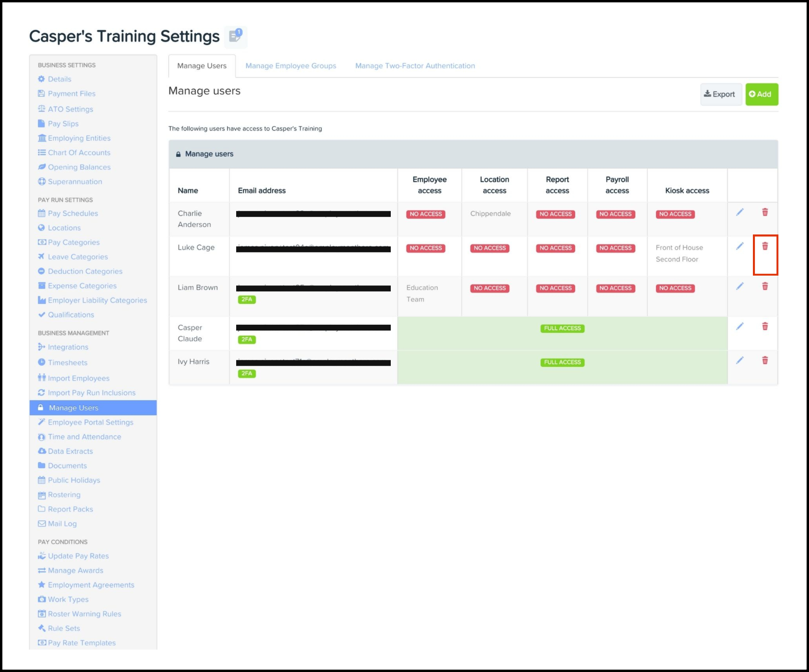Select the Manage Users tab
This screenshot has width=809, height=672.
click(202, 66)
